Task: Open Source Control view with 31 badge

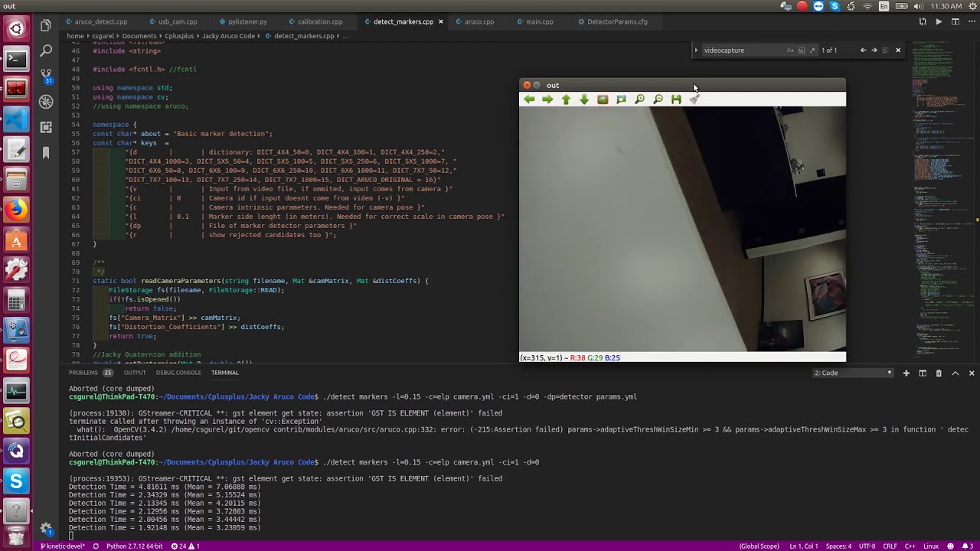Action: (x=46, y=76)
